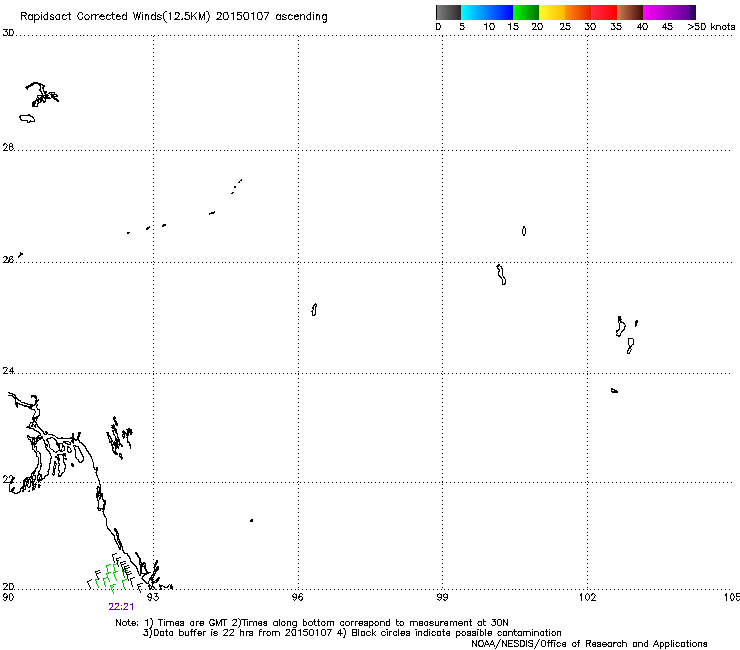Click the latitude axis label "26"
This screenshot has height=650, width=740.
click(x=8, y=260)
